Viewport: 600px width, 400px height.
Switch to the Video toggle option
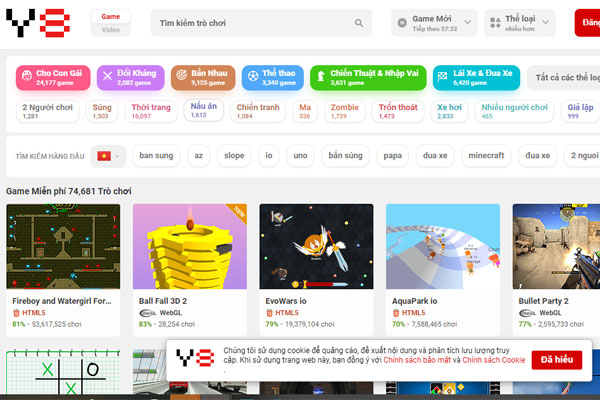[x=110, y=30]
